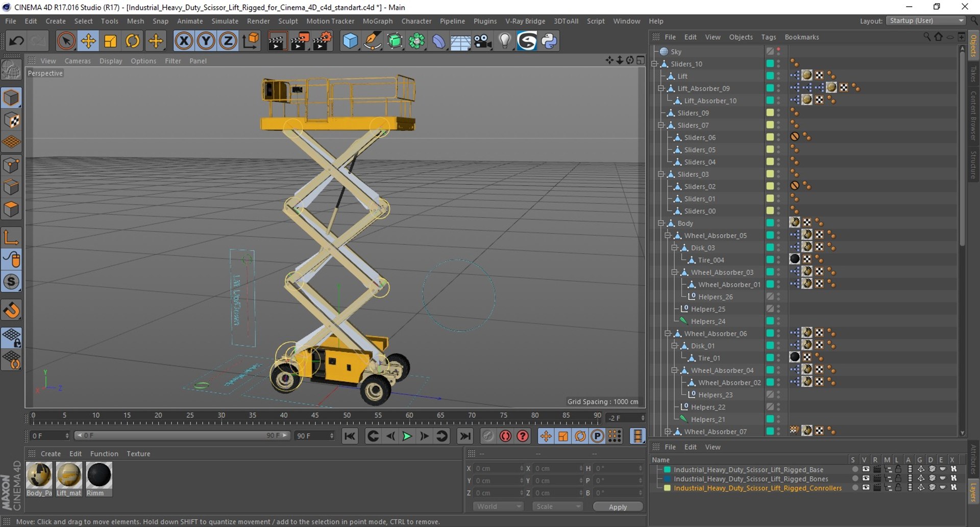The image size is (980, 527).
Task: Select the Body_Pa material thumbnail
Action: [x=39, y=475]
